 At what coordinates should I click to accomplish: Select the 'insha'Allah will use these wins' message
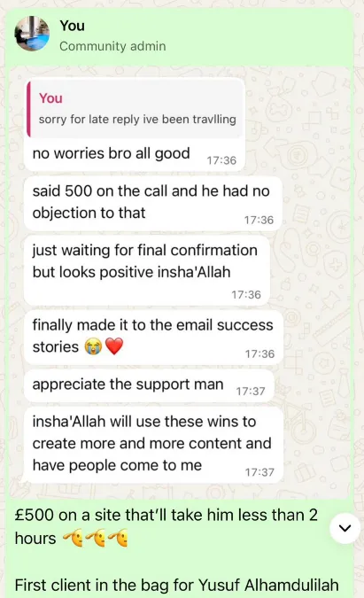click(x=153, y=445)
